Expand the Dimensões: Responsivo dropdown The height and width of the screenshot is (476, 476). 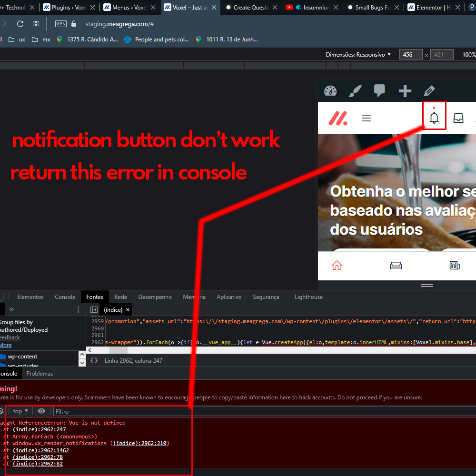coord(358,54)
